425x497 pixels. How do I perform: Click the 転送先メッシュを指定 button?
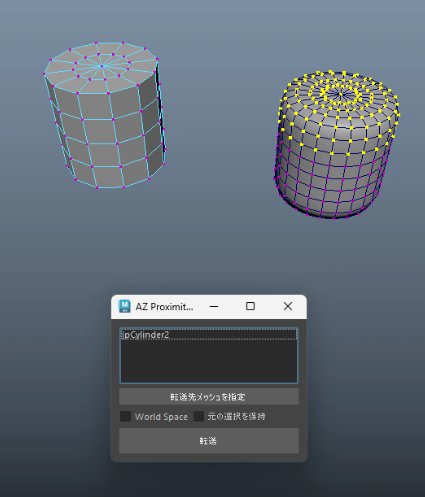point(209,397)
